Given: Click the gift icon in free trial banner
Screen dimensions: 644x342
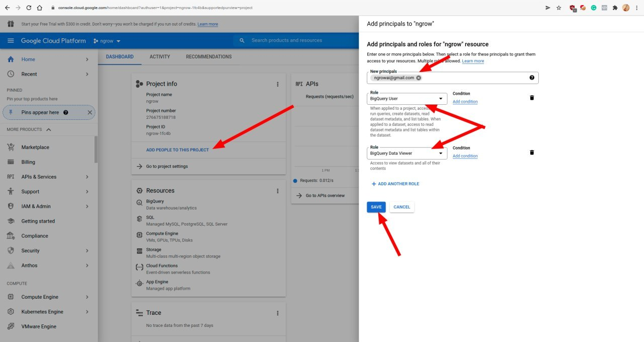Looking at the screenshot, I should (11, 24).
